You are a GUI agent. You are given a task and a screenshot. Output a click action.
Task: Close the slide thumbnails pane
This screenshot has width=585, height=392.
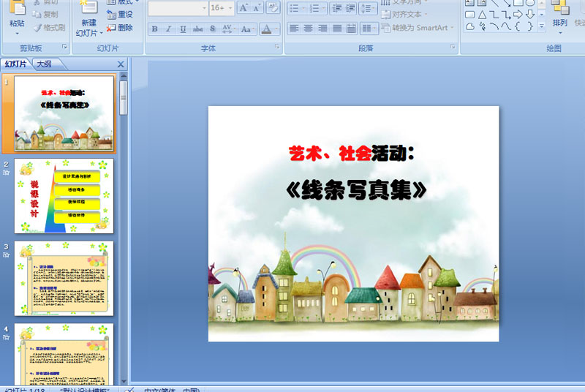[121, 64]
